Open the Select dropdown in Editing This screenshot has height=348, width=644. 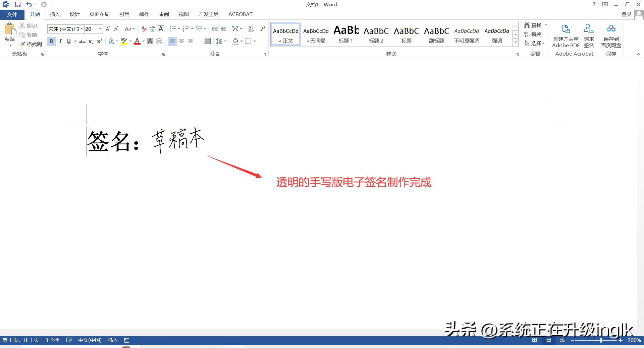pos(535,43)
